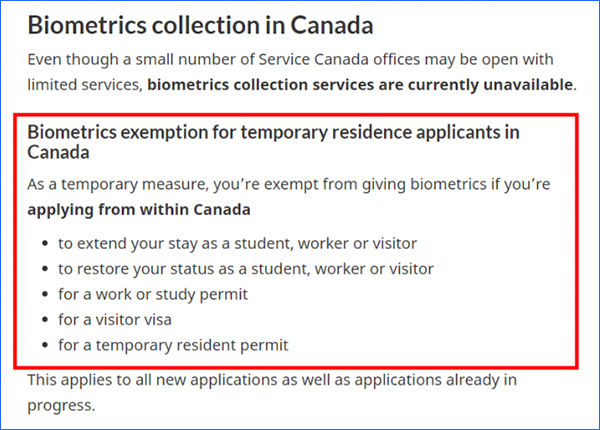The image size is (600, 430).
Task: Click the bullet dot before extend your stay
Action: pyautogui.click(x=45, y=243)
